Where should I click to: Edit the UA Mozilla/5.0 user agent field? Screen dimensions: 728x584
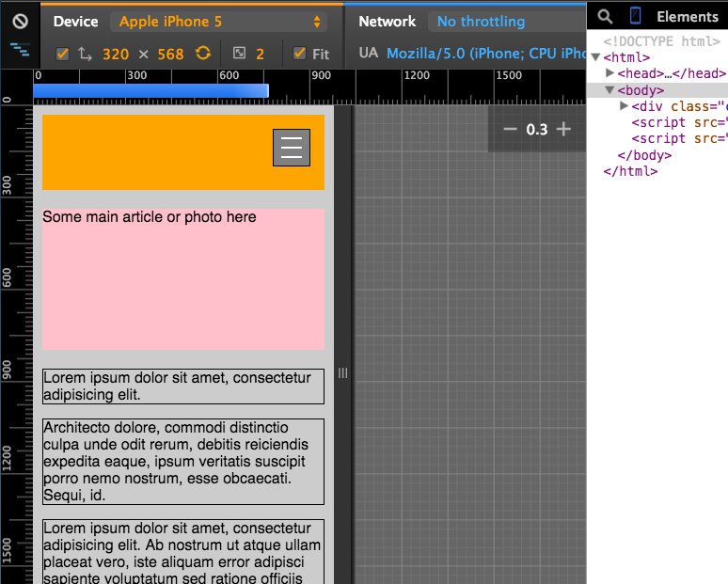486,54
